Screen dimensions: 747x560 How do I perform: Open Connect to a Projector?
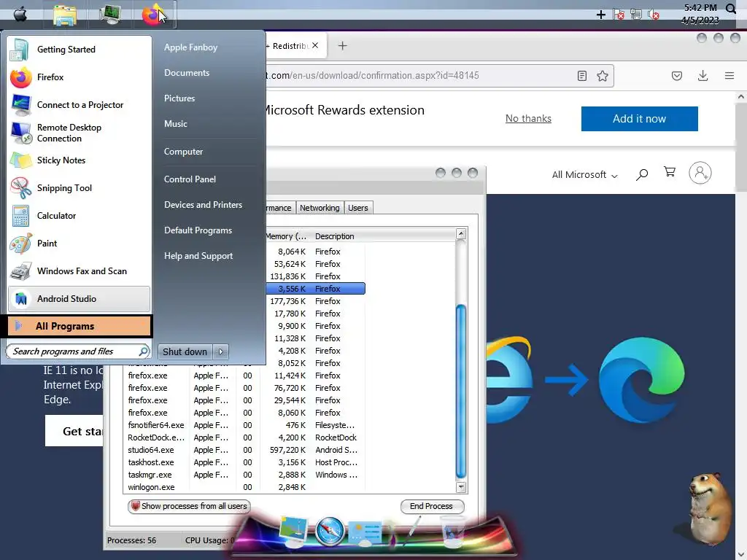79,105
